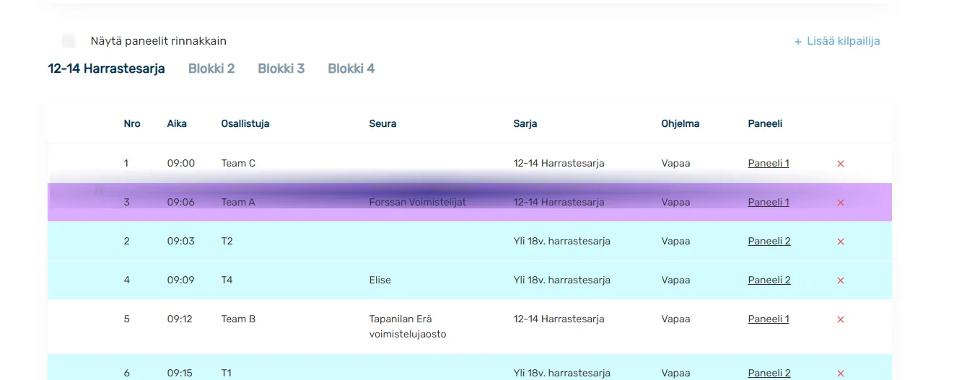The image size is (980, 380).
Task: Delete the T1 entry using red X
Action: click(x=840, y=374)
